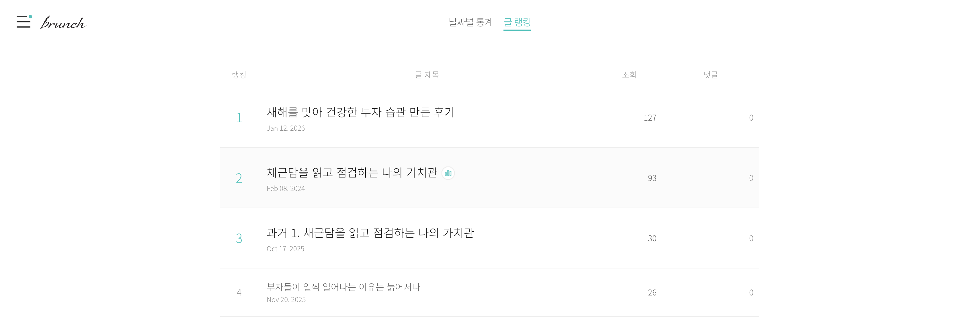Screen dimensions: 980x321
Task: Select the 글 랭킹 tab
Action: (x=517, y=22)
